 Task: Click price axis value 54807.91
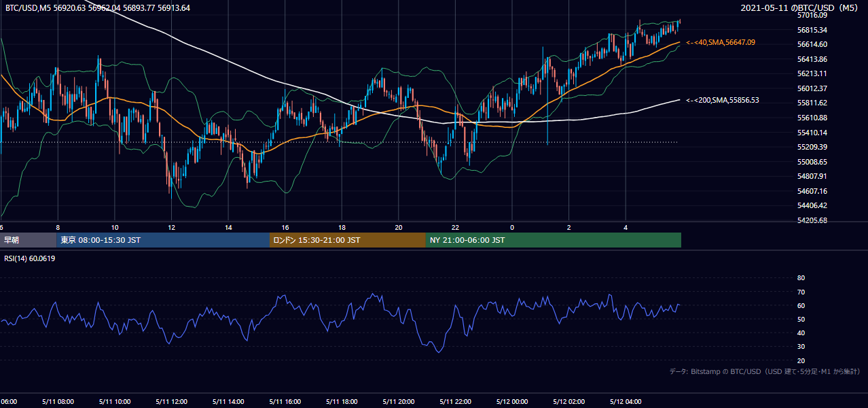[x=812, y=176]
